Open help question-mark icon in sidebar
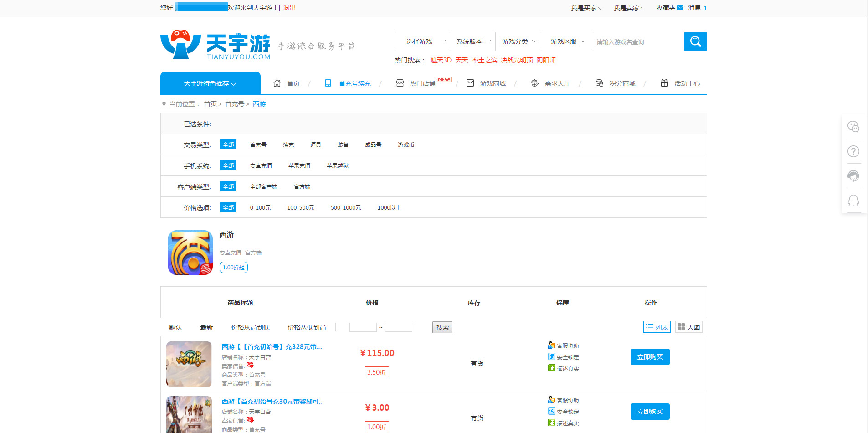Viewport: 868px width, 433px height. 853,151
